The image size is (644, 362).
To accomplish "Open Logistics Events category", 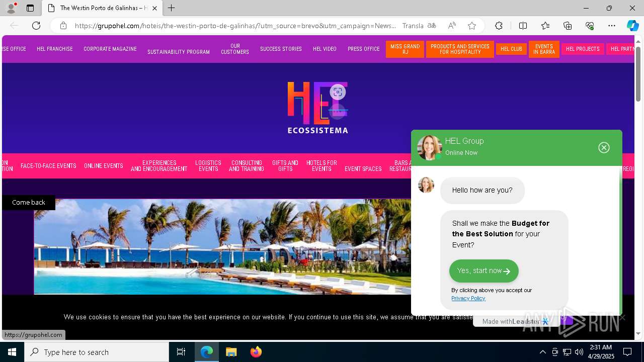I will [x=208, y=166].
